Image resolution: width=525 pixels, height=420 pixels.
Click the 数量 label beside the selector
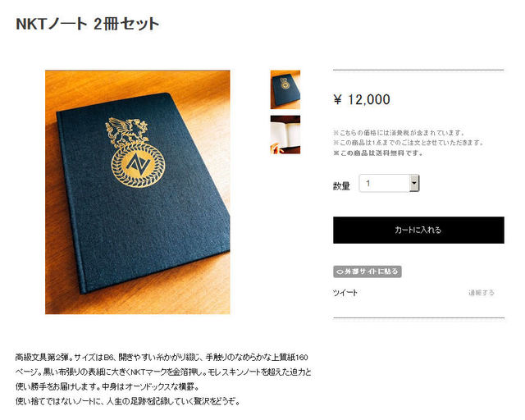click(341, 186)
